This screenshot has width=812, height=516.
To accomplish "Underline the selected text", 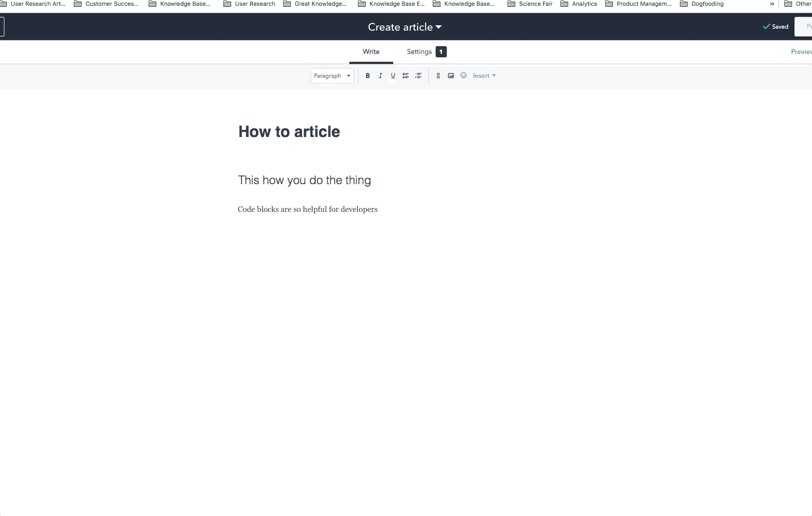I will pos(393,76).
